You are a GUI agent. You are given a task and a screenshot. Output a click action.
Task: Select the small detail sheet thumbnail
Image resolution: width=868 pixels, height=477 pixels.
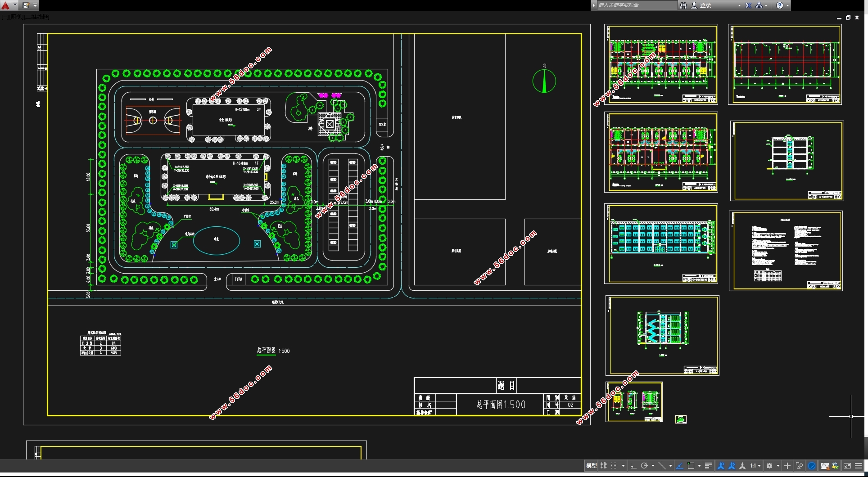[634, 402]
